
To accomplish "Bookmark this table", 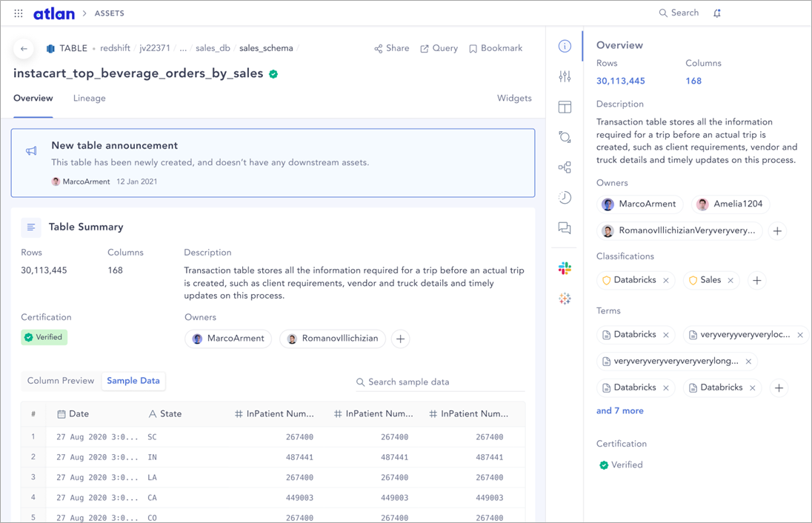I will coord(496,48).
